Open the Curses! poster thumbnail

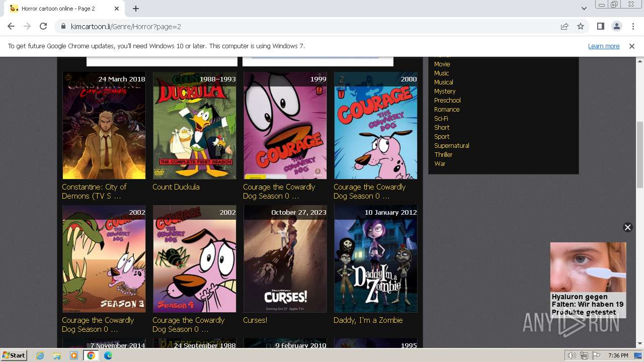[285, 258]
